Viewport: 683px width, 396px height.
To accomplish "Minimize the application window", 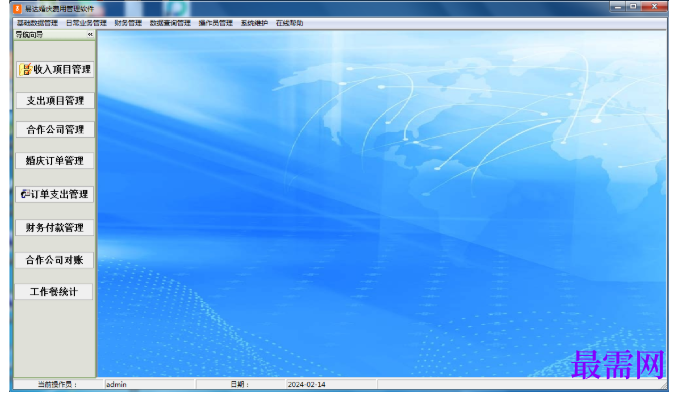I will point(617,7).
